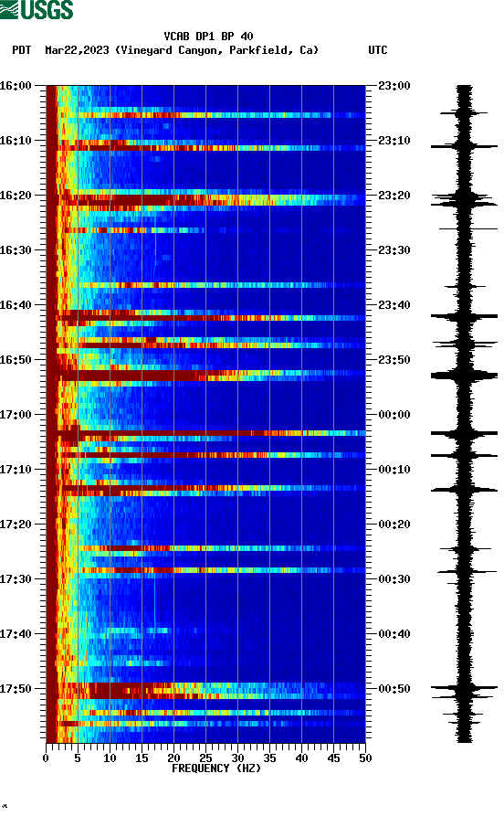Image resolution: width=504 pixels, height=816 pixels.
Task: Click the 5 Hz frequency tick label
Action: point(78,758)
